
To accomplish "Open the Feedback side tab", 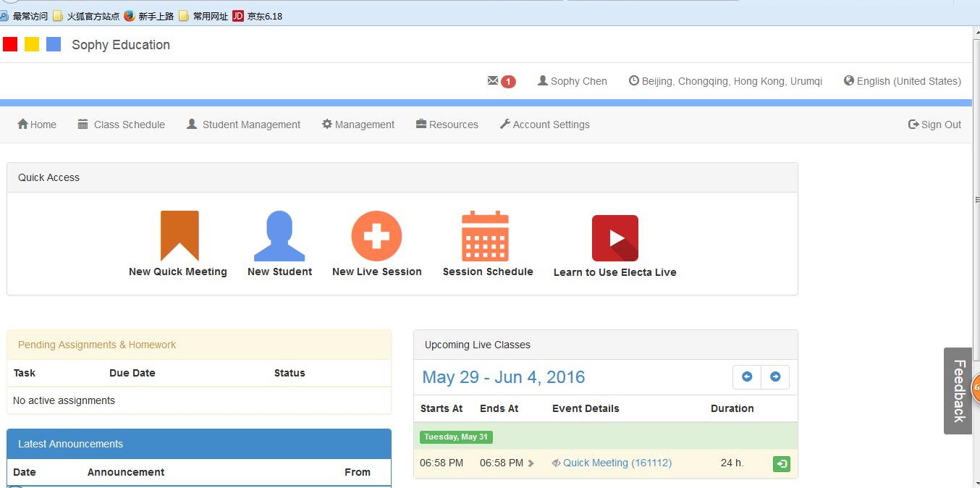I will [x=958, y=391].
